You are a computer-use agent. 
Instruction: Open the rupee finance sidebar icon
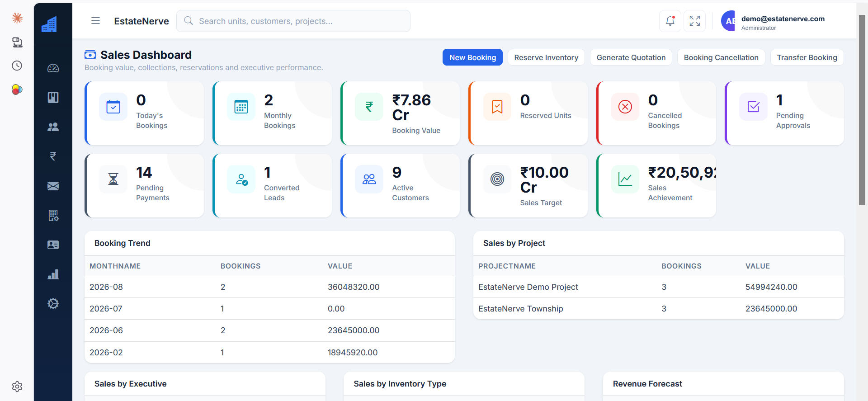coord(53,156)
